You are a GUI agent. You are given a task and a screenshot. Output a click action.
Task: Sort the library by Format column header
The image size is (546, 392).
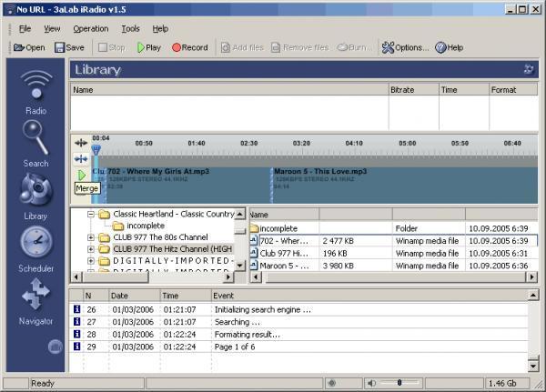(513, 90)
